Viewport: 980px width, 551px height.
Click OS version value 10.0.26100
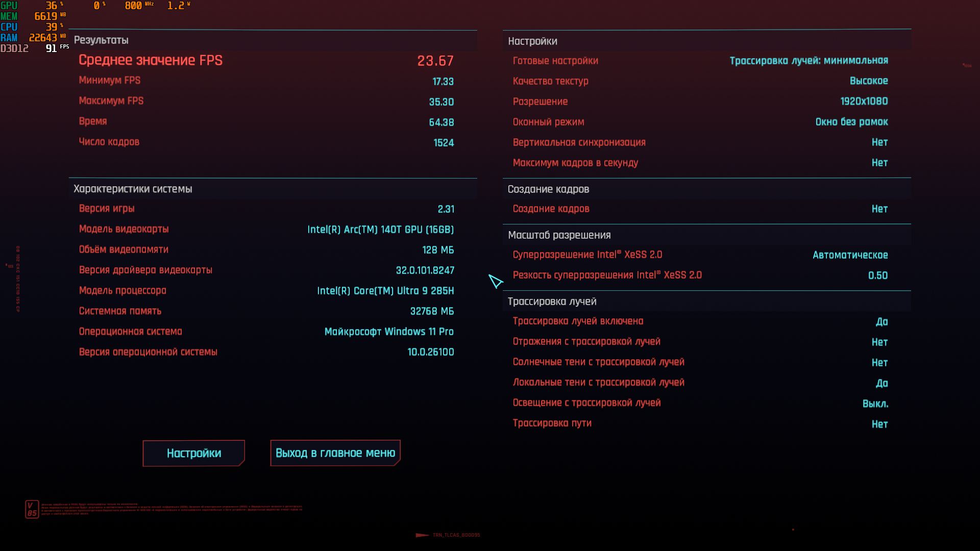click(431, 352)
